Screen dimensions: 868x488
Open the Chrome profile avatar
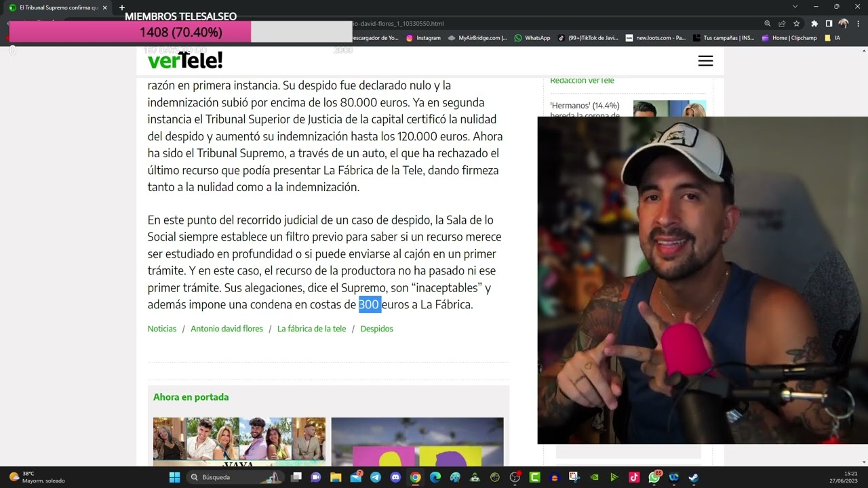pos(844,23)
